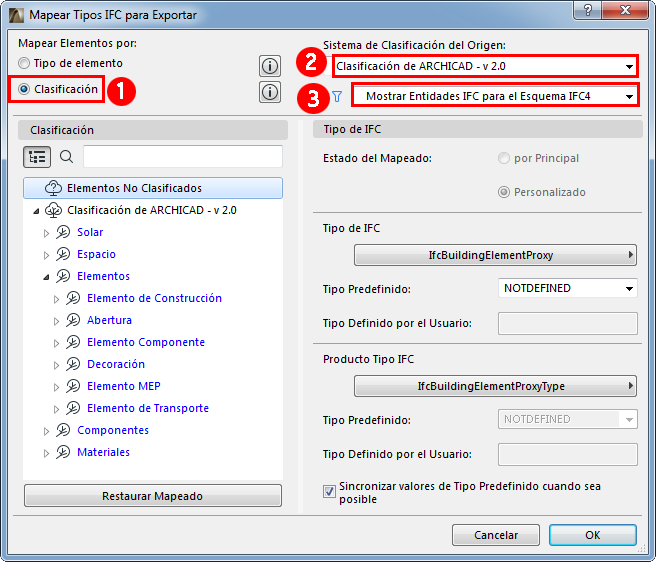Click the Solar classification branch icon
Viewport: 656px width, 562px height.
click(x=63, y=232)
